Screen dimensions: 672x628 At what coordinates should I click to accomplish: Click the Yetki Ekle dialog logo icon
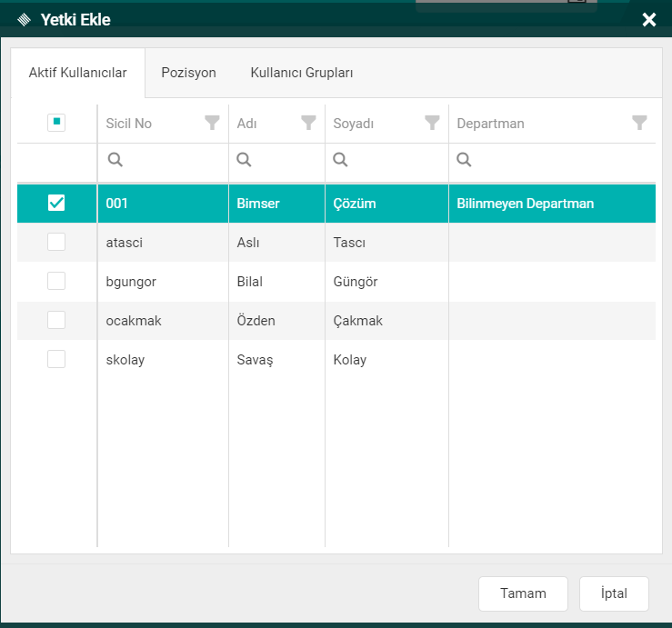(25, 19)
